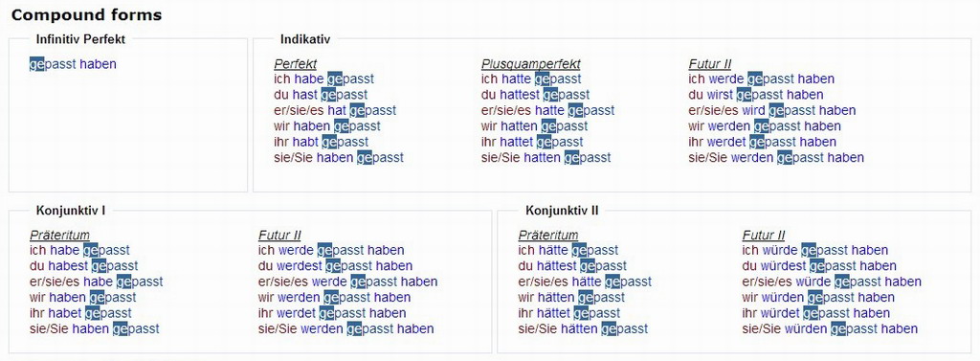The width and height of the screenshot is (980, 361).
Task: Click 'ihr würdet gepasst haben' form
Action: click(x=815, y=313)
